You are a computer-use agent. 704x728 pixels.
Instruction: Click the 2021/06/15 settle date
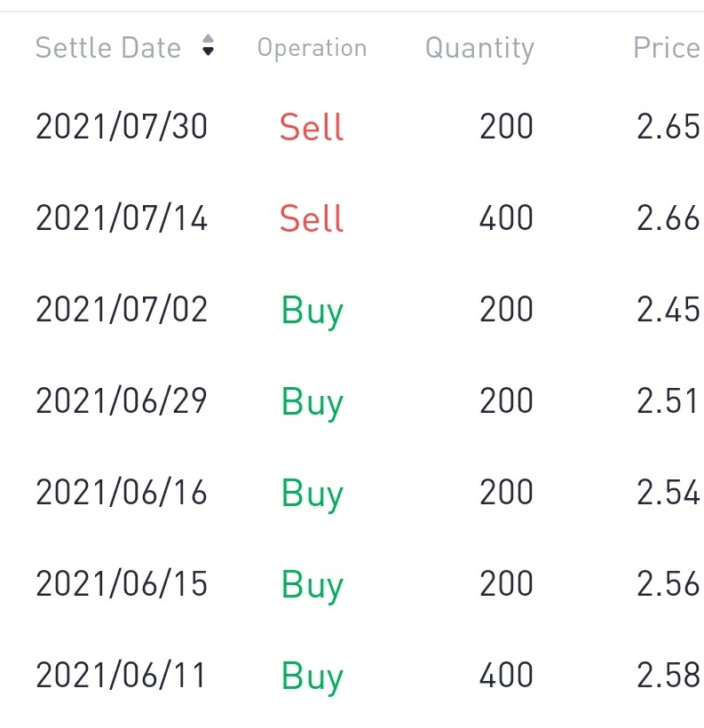click(x=122, y=584)
